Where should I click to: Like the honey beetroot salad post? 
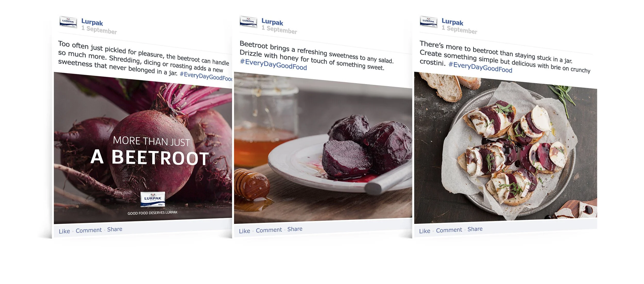(244, 231)
